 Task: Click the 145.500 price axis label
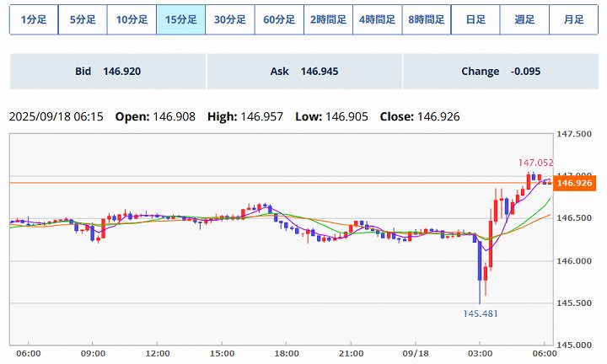pyautogui.click(x=574, y=302)
